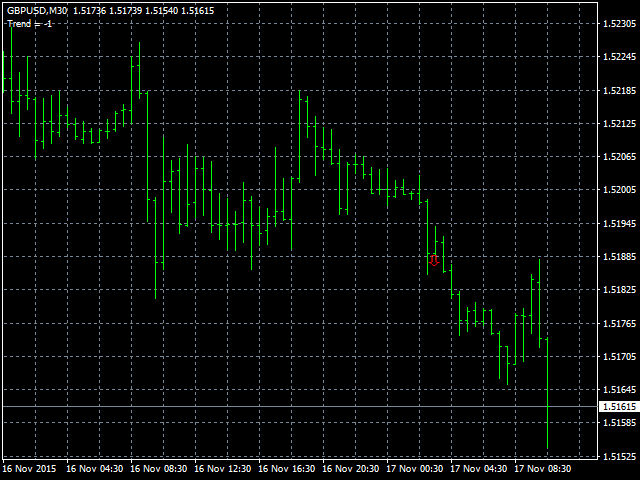Click price scale value 1.52305
Viewport: 640px width, 480px height.
pos(619,24)
